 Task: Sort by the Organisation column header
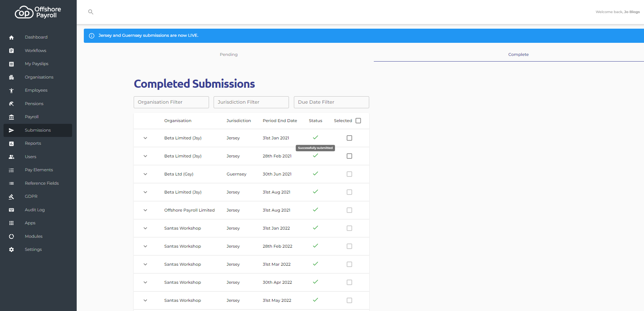178,121
